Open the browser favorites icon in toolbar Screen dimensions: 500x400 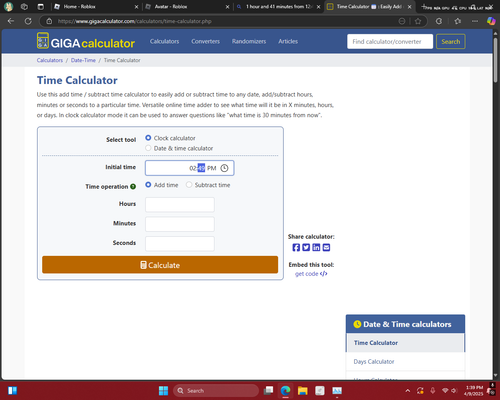click(x=458, y=21)
